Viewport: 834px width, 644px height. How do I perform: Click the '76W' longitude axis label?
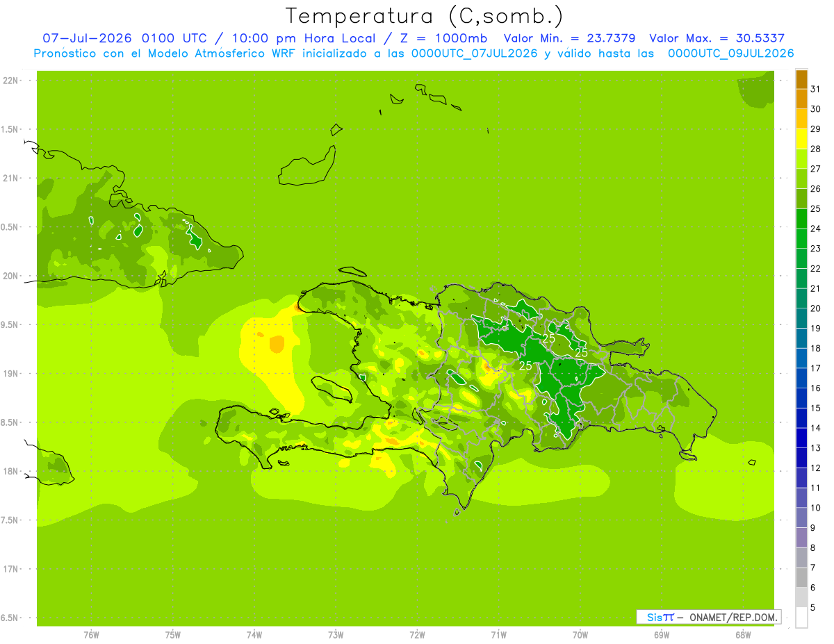91,635
